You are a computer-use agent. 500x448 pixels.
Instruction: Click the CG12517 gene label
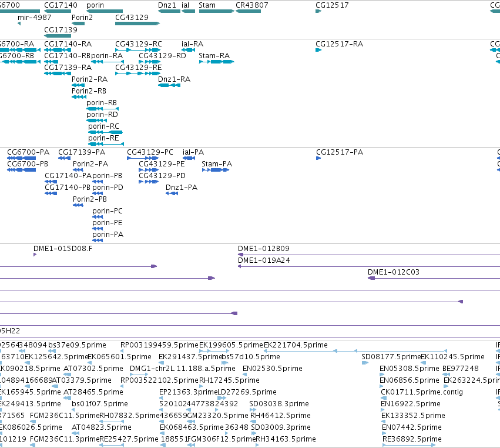coord(332,5)
